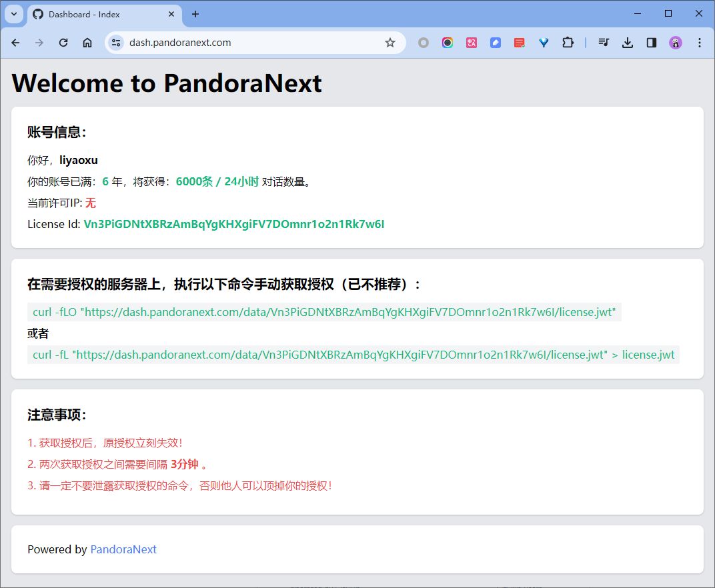
Task: Click the translate extension icon
Action: pos(472,43)
